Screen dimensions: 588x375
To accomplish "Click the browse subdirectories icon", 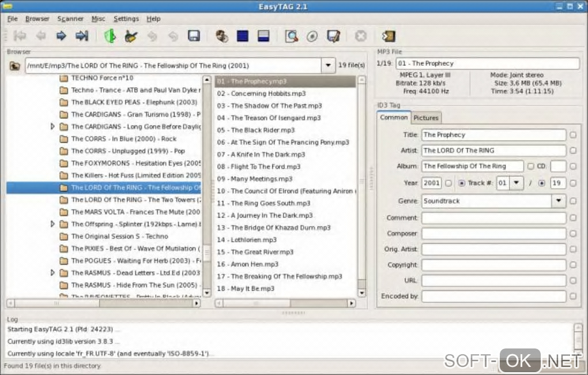I will 222,36.
